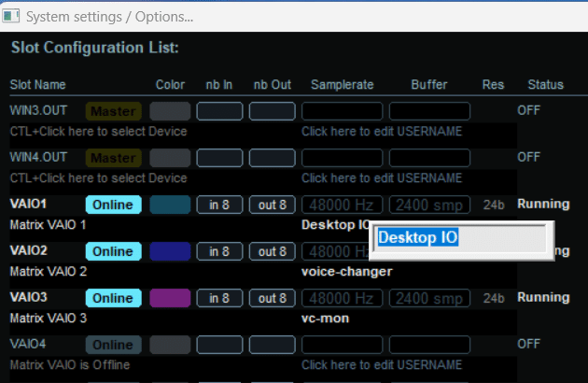Click the nb Out box for WIN3.OUT
This screenshot has height=383, width=588.
tap(273, 111)
